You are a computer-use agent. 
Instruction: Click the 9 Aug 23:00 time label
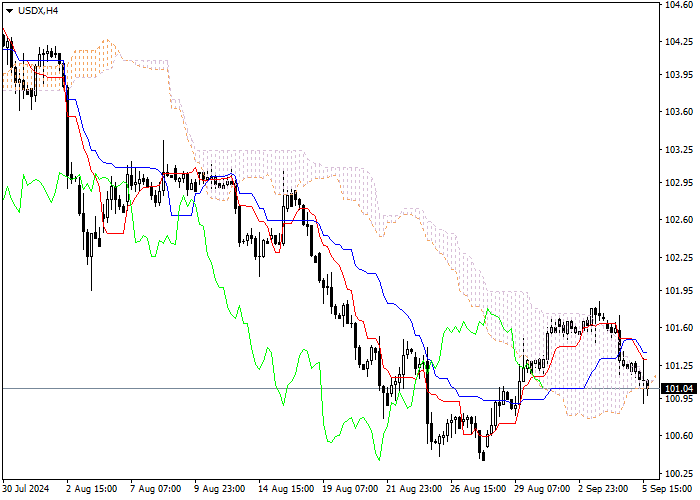220,488
